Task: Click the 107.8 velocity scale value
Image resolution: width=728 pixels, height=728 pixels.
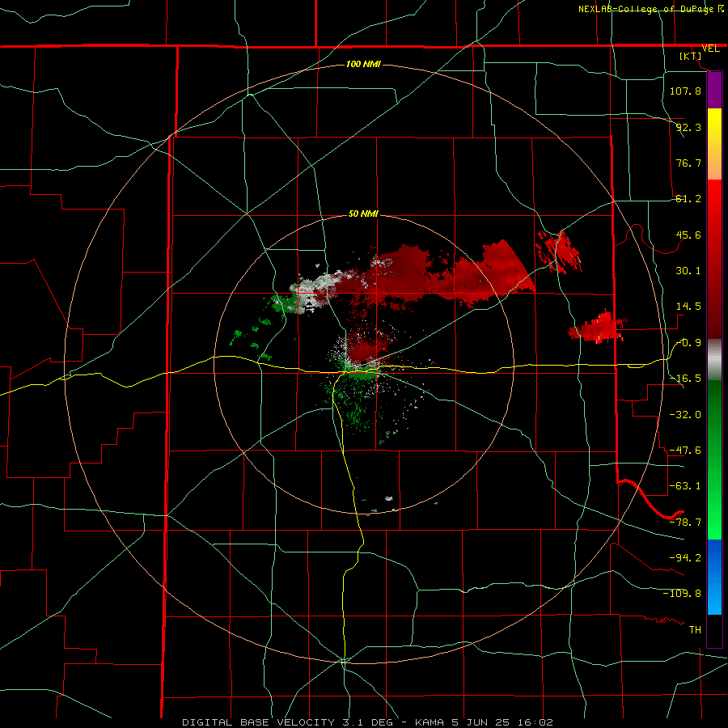Action: point(685,91)
